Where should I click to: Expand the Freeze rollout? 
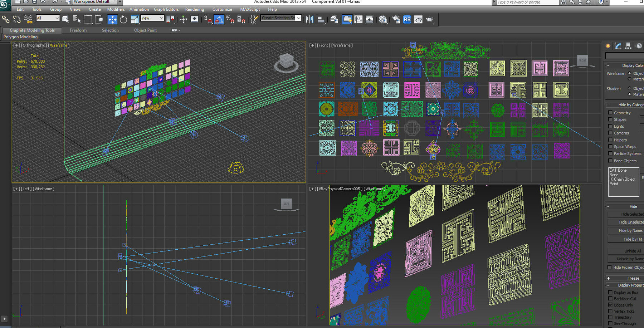coord(625,278)
